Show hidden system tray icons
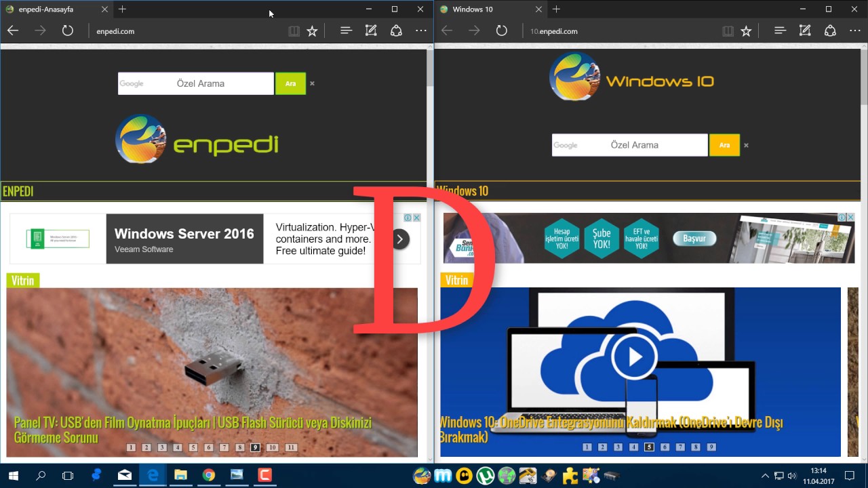The image size is (868, 488). tap(765, 476)
